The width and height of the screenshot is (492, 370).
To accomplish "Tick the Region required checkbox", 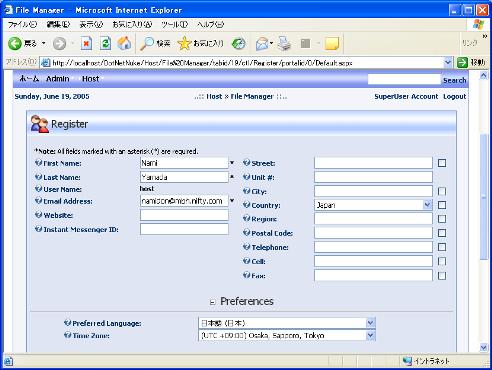I will pyautogui.click(x=442, y=219).
